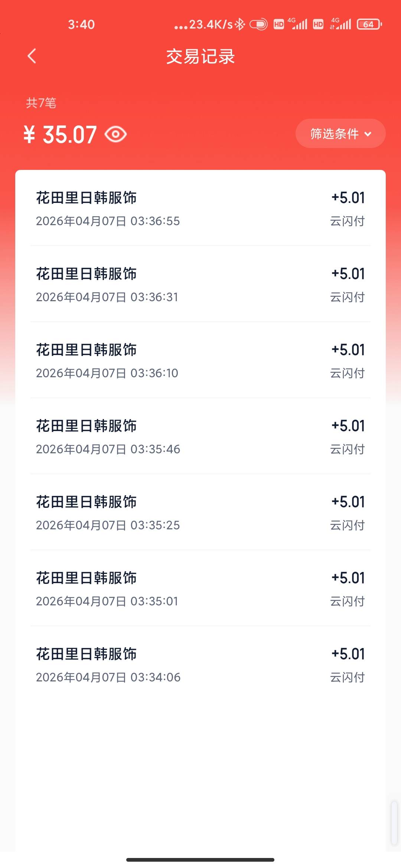The width and height of the screenshot is (401, 868).
Task: Tap the Bluetooth status icon
Action: click(x=240, y=24)
